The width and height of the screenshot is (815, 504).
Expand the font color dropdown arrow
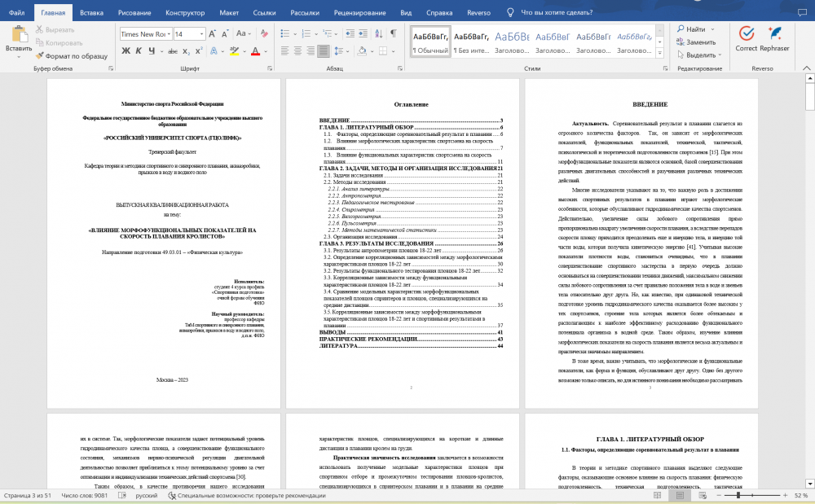(266, 51)
